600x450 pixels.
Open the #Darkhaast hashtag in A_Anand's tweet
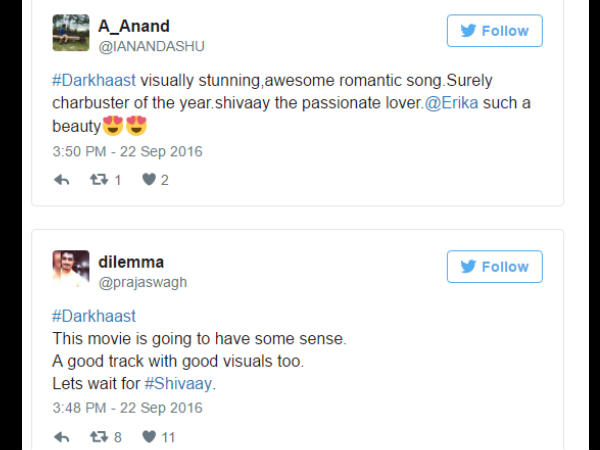coord(93,80)
